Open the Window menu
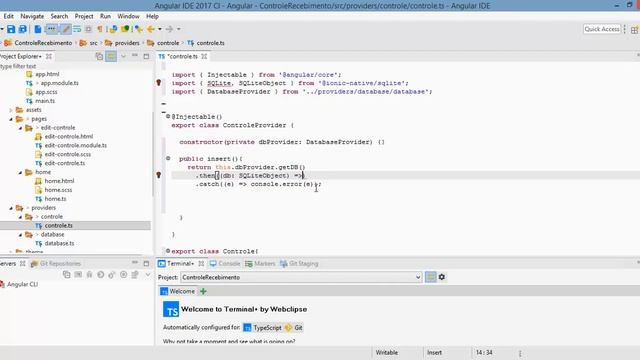Viewport: 640px width, 360px height. click(128, 16)
